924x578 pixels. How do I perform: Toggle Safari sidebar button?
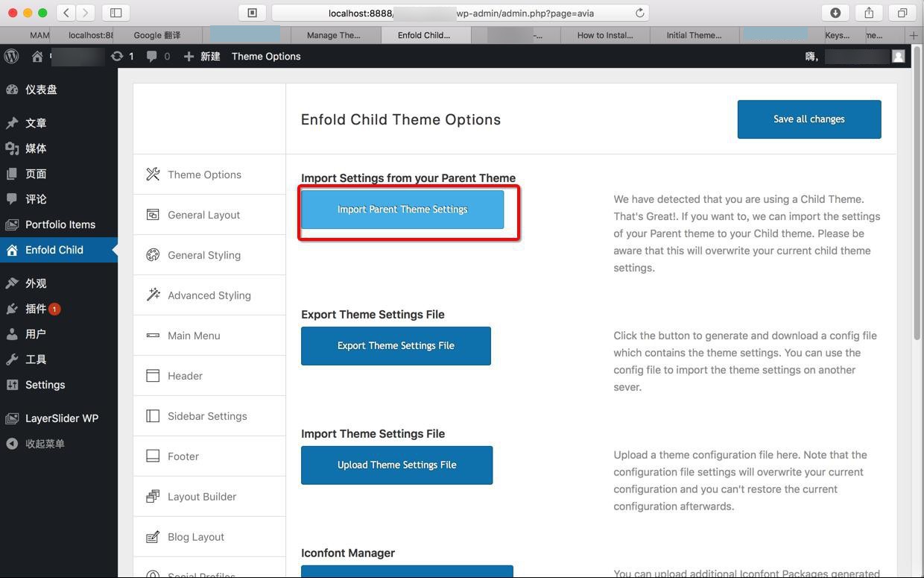tap(115, 13)
